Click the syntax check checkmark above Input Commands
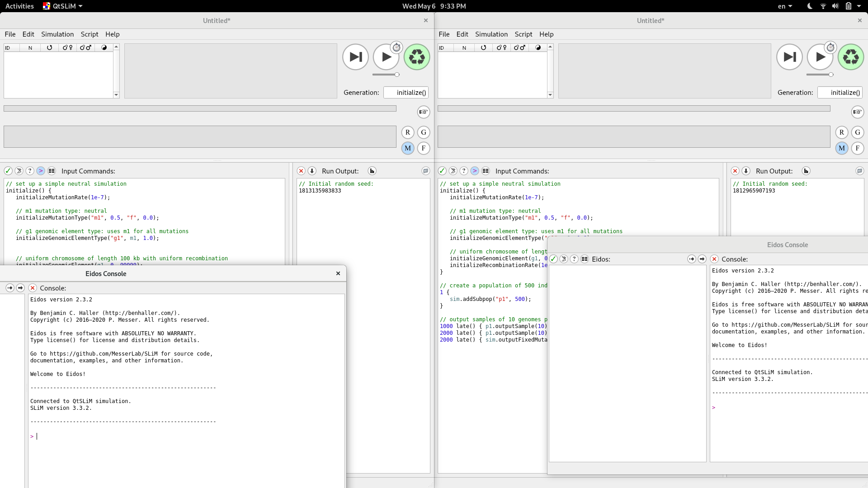Viewport: 868px width, 488px height. [x=8, y=171]
